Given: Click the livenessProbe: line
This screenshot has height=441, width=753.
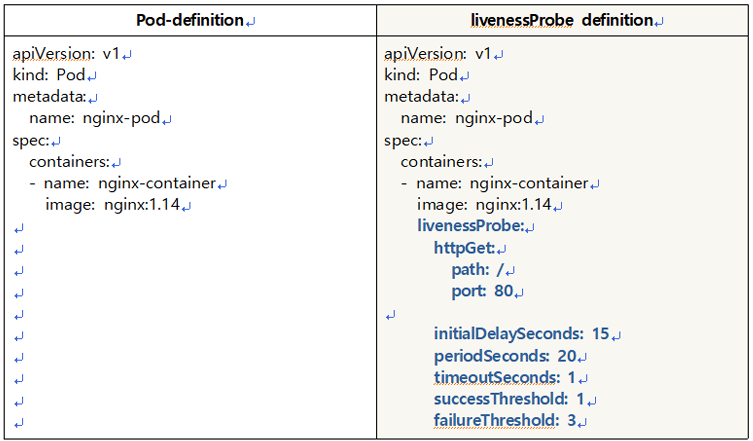Looking at the screenshot, I should pos(470,227).
